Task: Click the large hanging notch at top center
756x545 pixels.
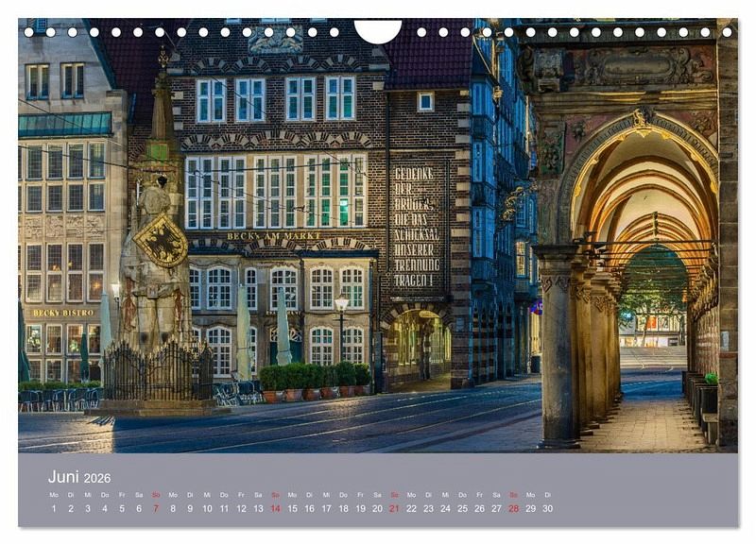Action: pos(378,31)
